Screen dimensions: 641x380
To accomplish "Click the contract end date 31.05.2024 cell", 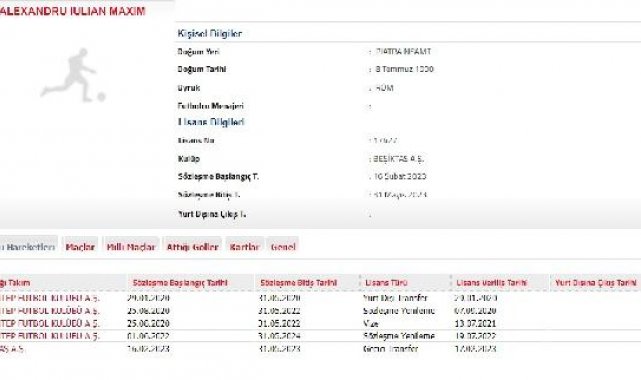I will click(x=280, y=336).
